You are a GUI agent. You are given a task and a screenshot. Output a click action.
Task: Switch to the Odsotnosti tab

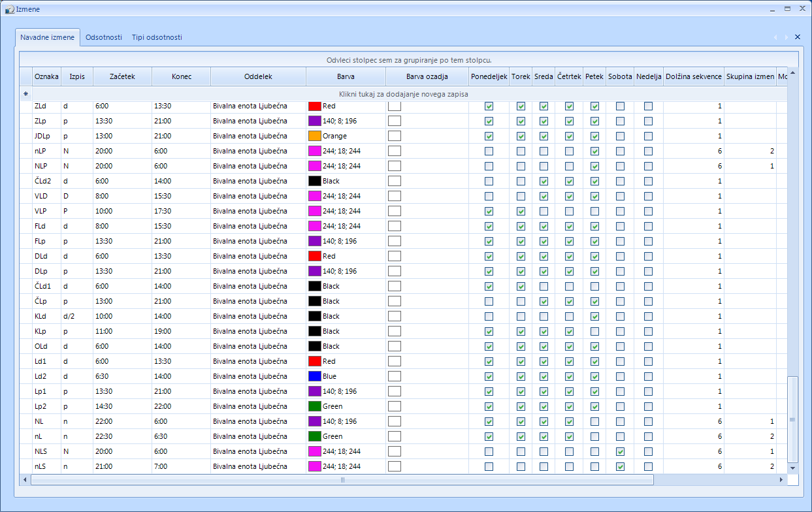103,37
